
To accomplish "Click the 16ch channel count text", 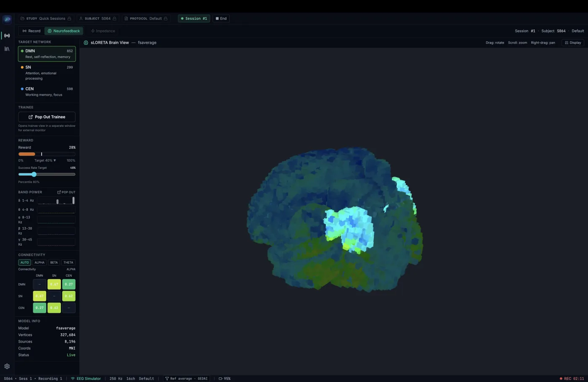I will (x=131, y=379).
